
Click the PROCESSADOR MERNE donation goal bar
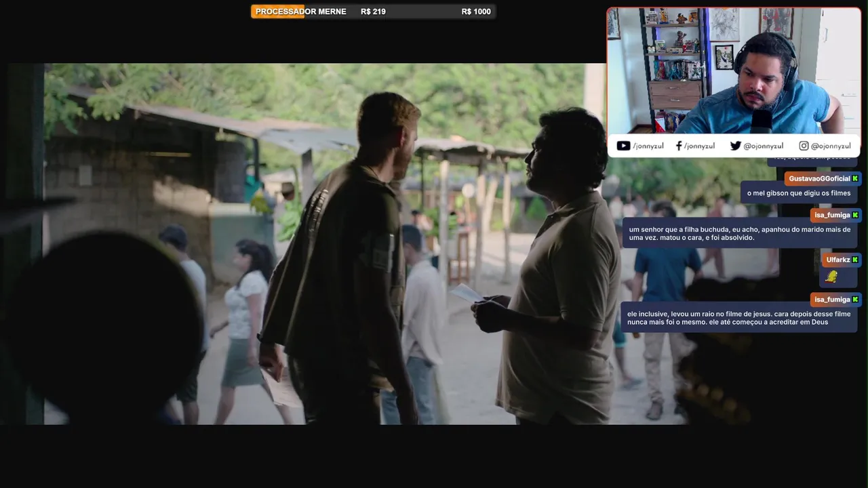point(373,12)
